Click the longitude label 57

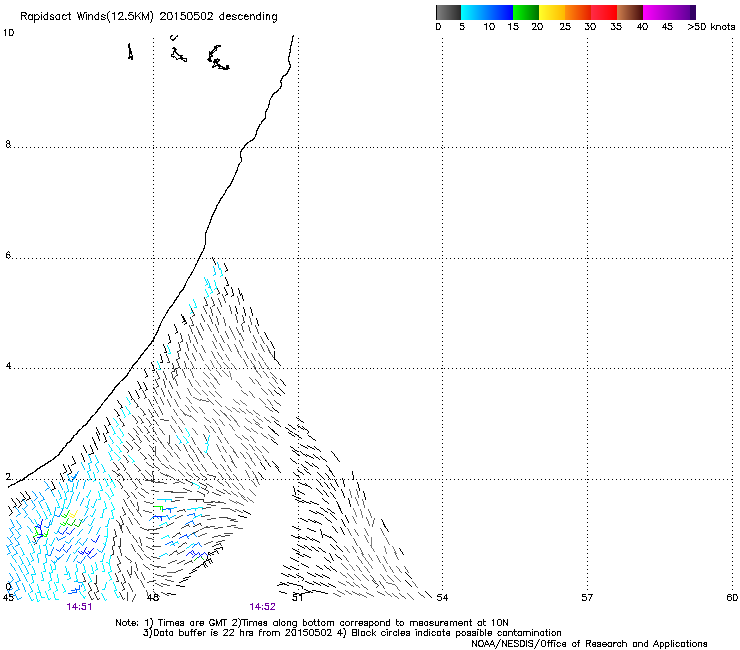tap(587, 598)
